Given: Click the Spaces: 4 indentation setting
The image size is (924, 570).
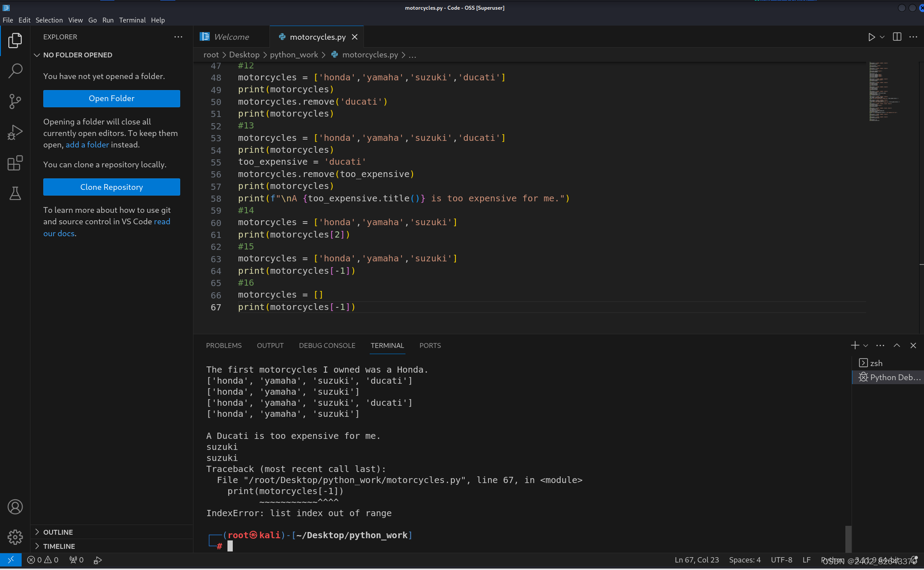Looking at the screenshot, I should tap(745, 560).
